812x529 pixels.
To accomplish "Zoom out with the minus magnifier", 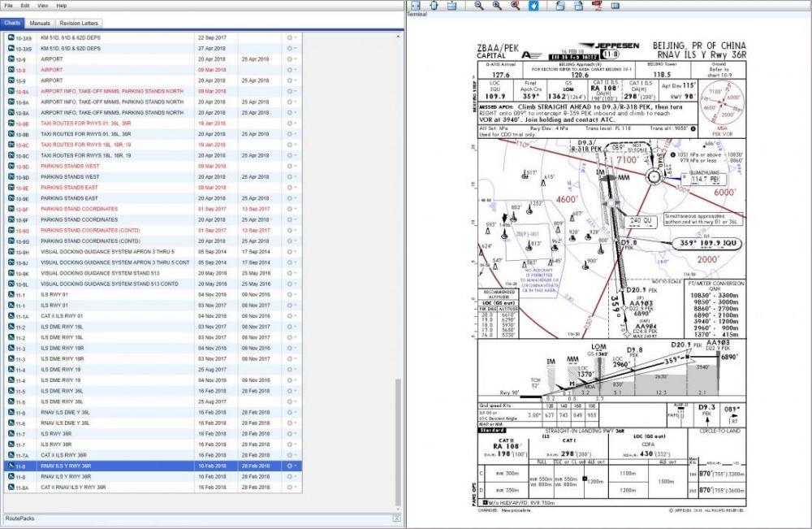I will click(479, 6).
